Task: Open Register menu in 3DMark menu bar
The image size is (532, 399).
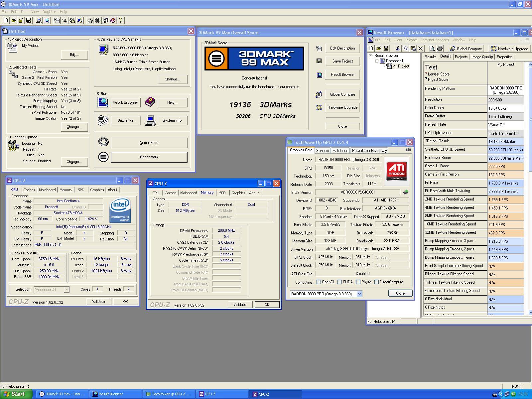Action: (x=49, y=12)
